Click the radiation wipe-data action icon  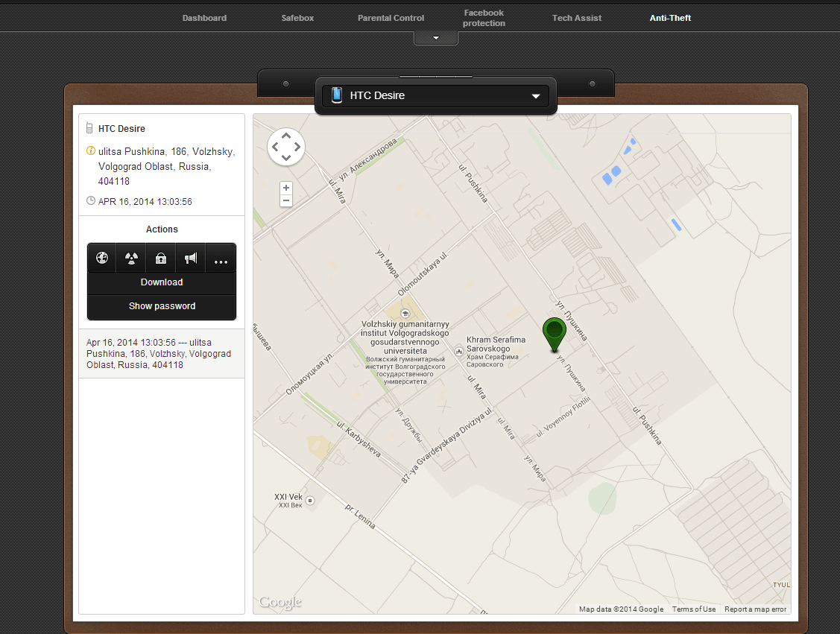131,259
